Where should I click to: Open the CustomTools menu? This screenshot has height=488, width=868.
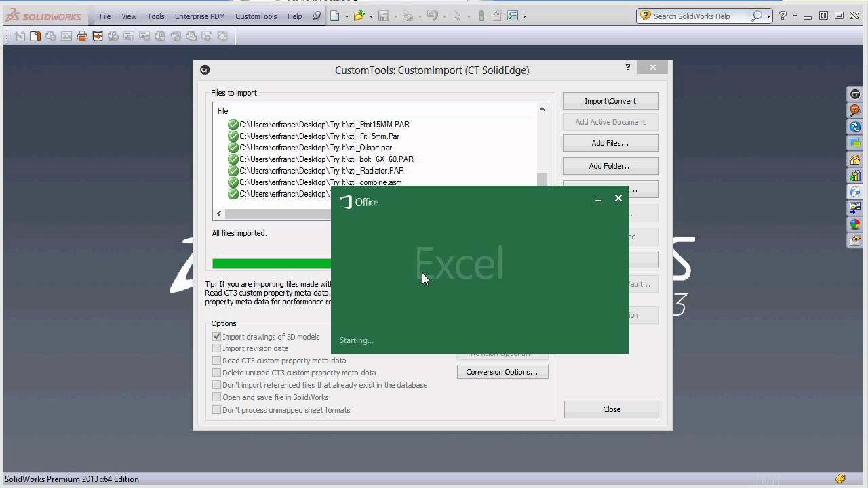(x=256, y=16)
